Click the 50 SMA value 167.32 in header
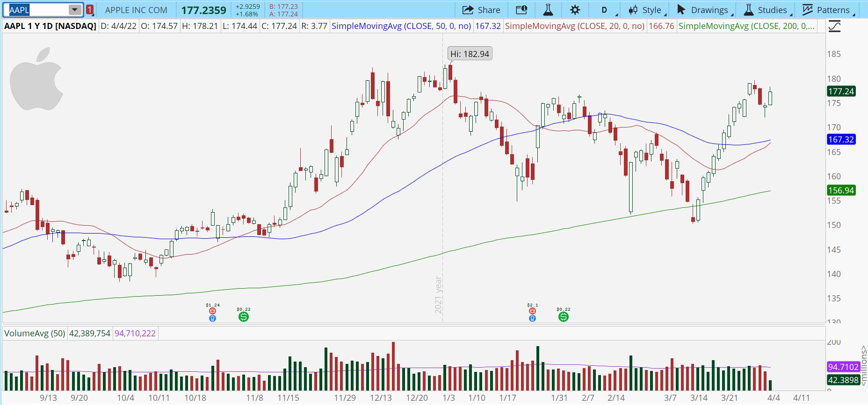868x405 pixels. [x=488, y=26]
